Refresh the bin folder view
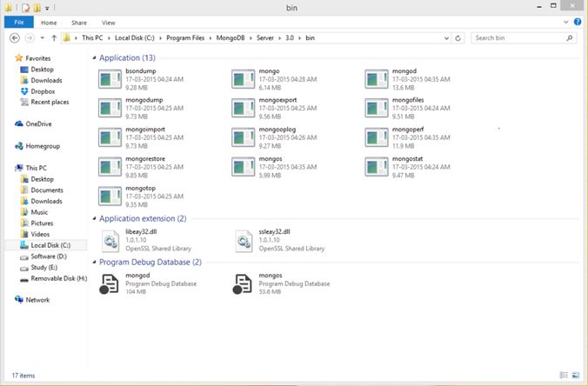This screenshot has height=386, width=588. (x=458, y=38)
